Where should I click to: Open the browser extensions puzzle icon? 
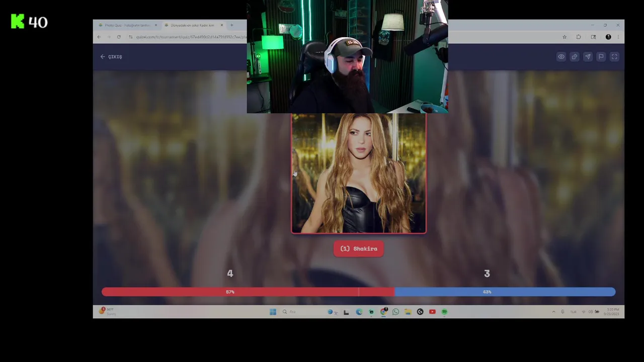(579, 37)
